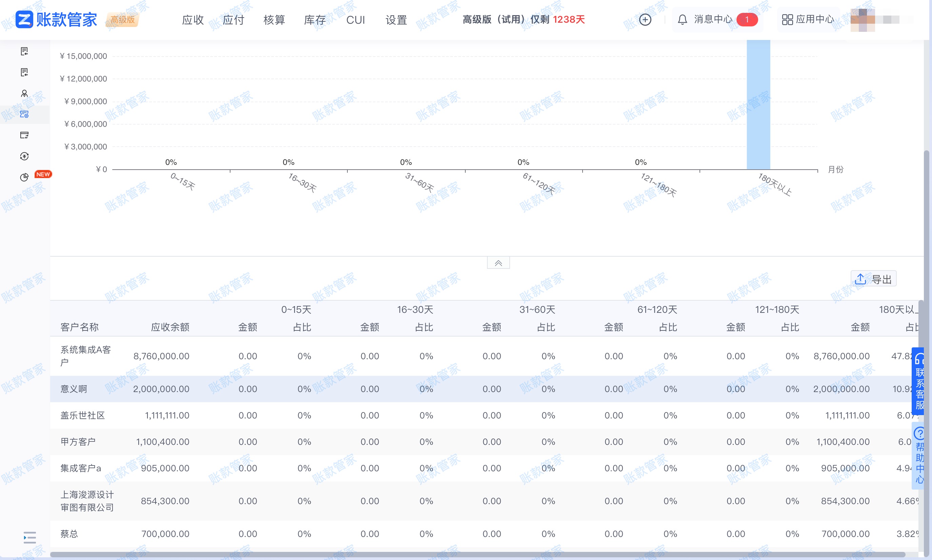Image resolution: width=932 pixels, height=560 pixels.
Task: Click the 账款管家 logo
Action: (57, 20)
